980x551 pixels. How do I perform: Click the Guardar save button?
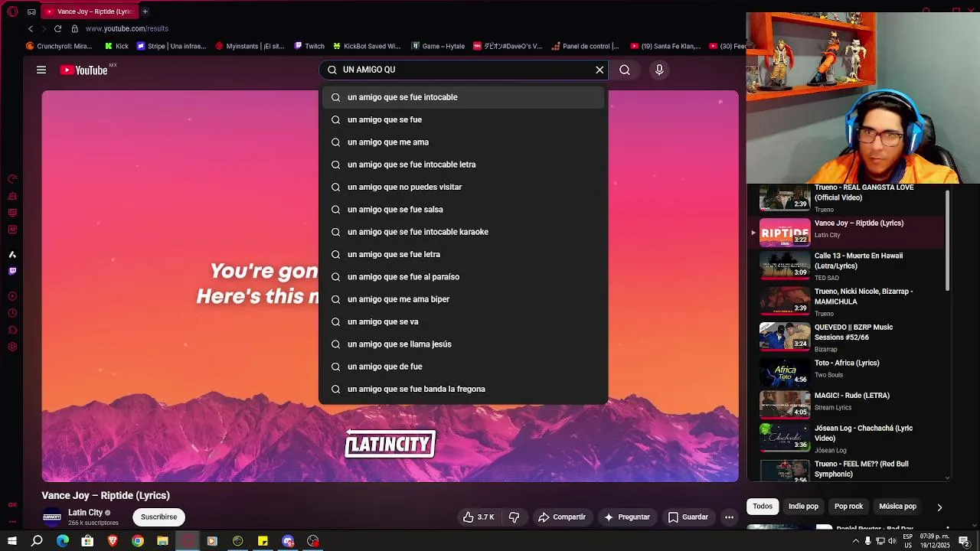tap(688, 517)
